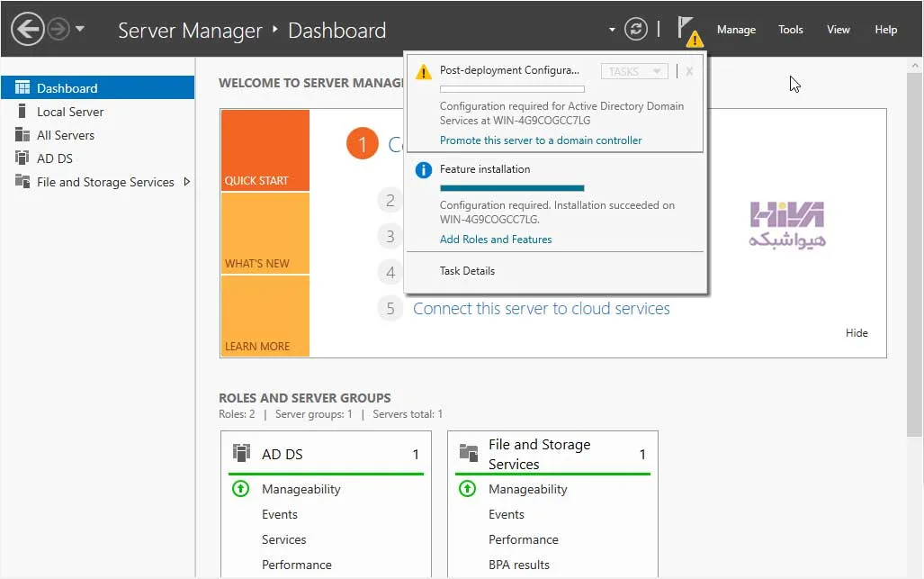The width and height of the screenshot is (924, 579).
Task: Open dropdown arrow left of refresh
Action: 612,30
